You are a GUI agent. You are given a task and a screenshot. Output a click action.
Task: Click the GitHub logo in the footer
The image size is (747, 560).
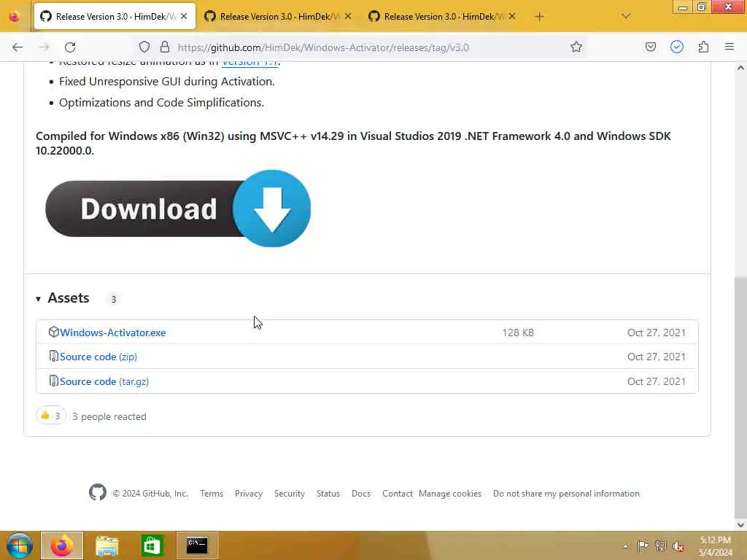[98, 492]
